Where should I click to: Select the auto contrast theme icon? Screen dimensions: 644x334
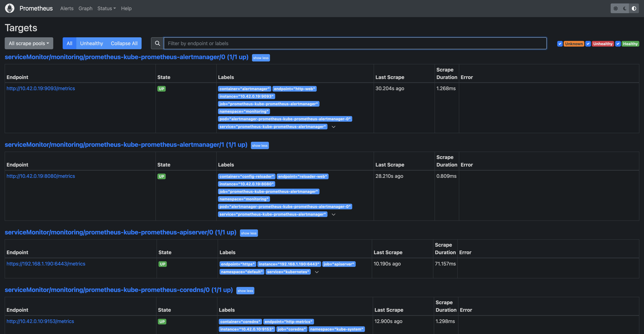tap(634, 8)
